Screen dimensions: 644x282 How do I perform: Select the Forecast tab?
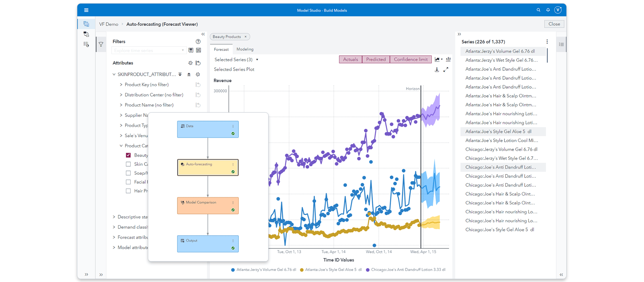pyautogui.click(x=221, y=49)
